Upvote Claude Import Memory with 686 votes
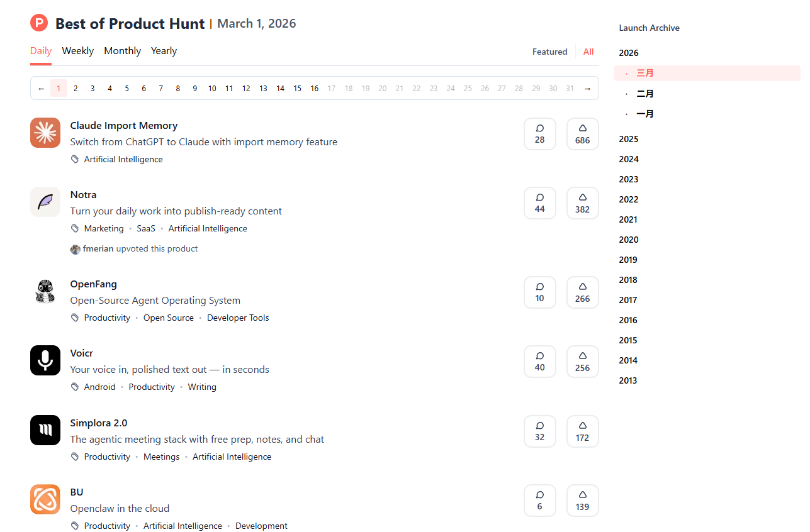810x532 pixels. pyautogui.click(x=582, y=134)
